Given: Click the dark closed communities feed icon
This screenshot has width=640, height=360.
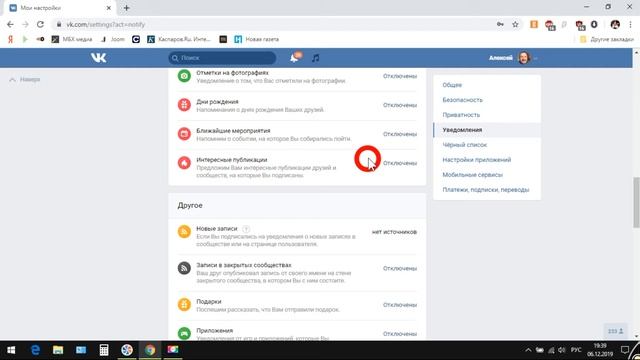Looking at the screenshot, I should click(184, 268).
